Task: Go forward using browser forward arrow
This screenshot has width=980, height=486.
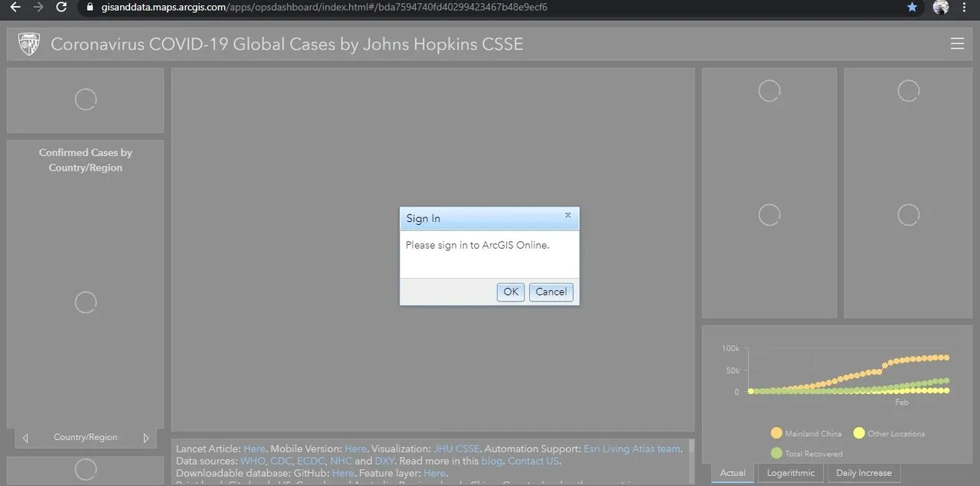Action: point(38,7)
